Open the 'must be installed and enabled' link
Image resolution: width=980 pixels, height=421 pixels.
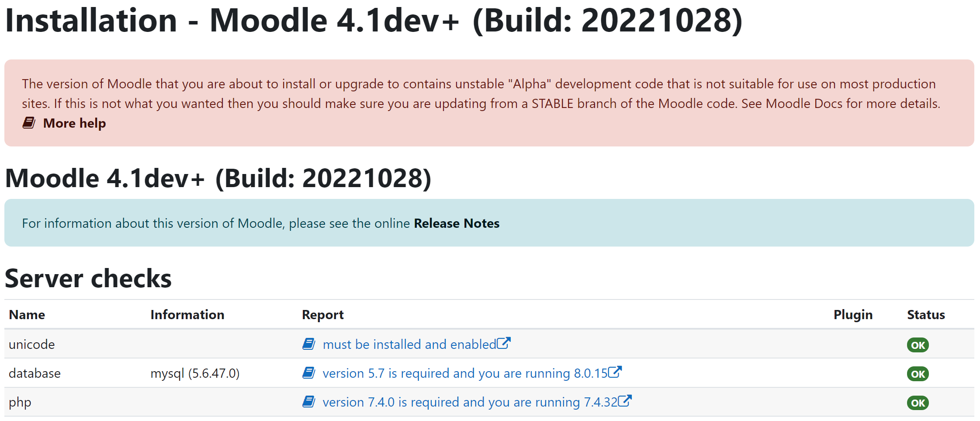[409, 344]
